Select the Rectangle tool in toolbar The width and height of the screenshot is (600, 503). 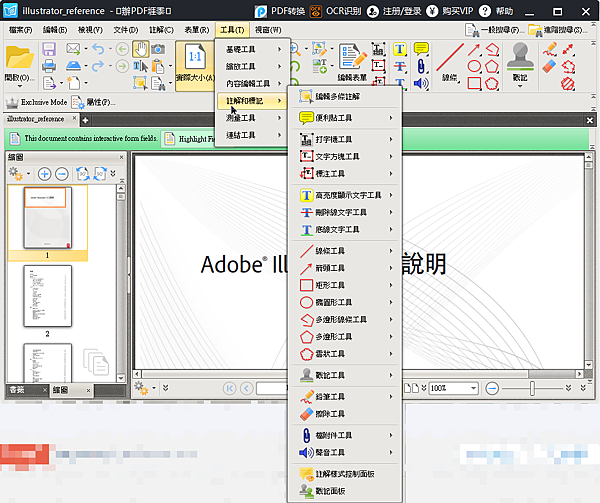click(x=474, y=83)
